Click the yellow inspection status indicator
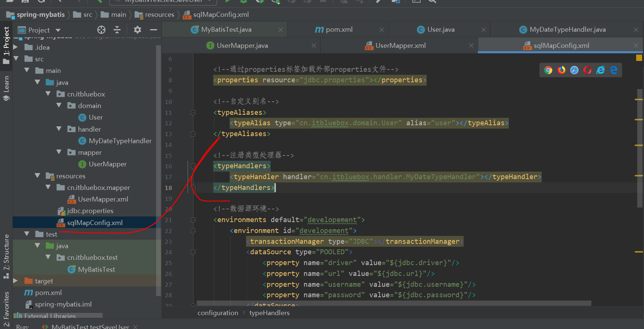Viewport: 644px width, 329px height. pos(639,58)
